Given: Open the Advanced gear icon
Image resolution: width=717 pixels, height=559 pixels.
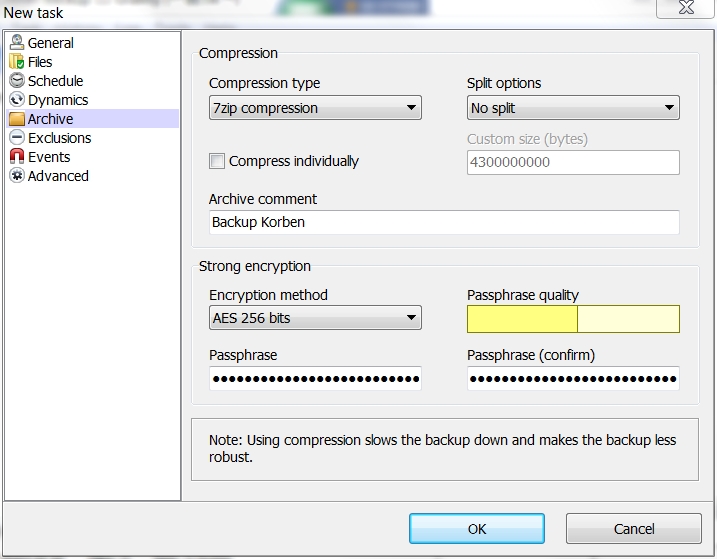Looking at the screenshot, I should [17, 176].
